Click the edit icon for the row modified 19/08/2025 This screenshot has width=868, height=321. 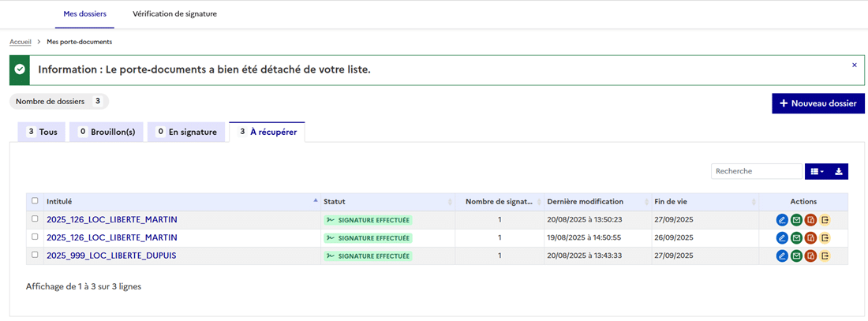click(782, 237)
